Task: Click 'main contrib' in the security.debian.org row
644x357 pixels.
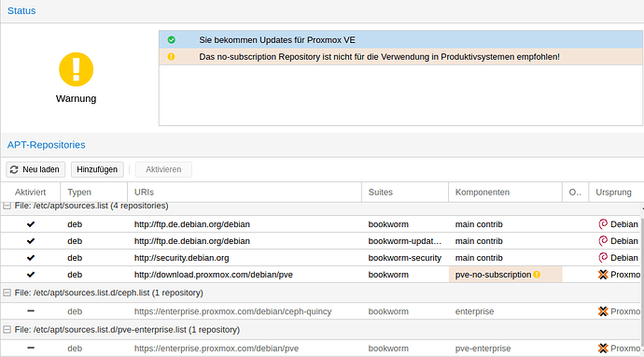Action: click(x=479, y=258)
